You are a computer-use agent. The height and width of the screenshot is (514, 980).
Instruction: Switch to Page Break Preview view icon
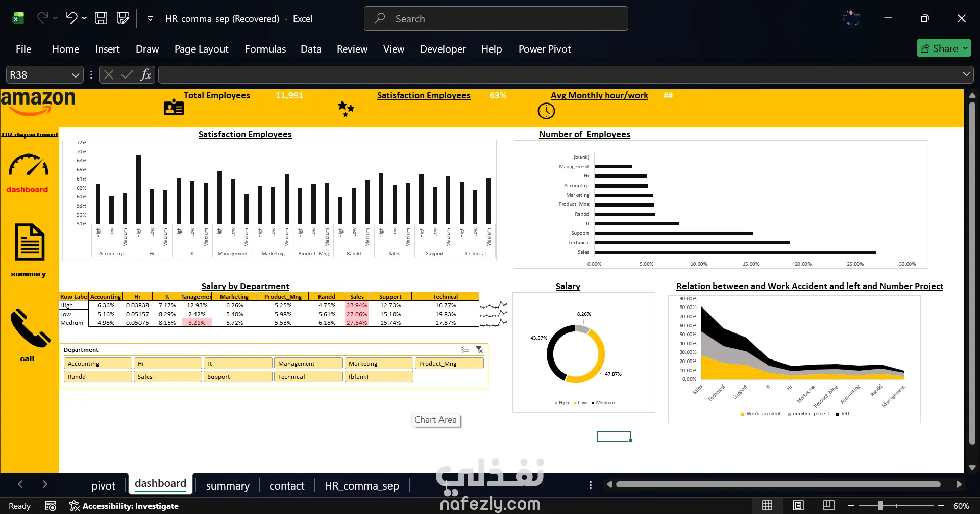pyautogui.click(x=829, y=506)
